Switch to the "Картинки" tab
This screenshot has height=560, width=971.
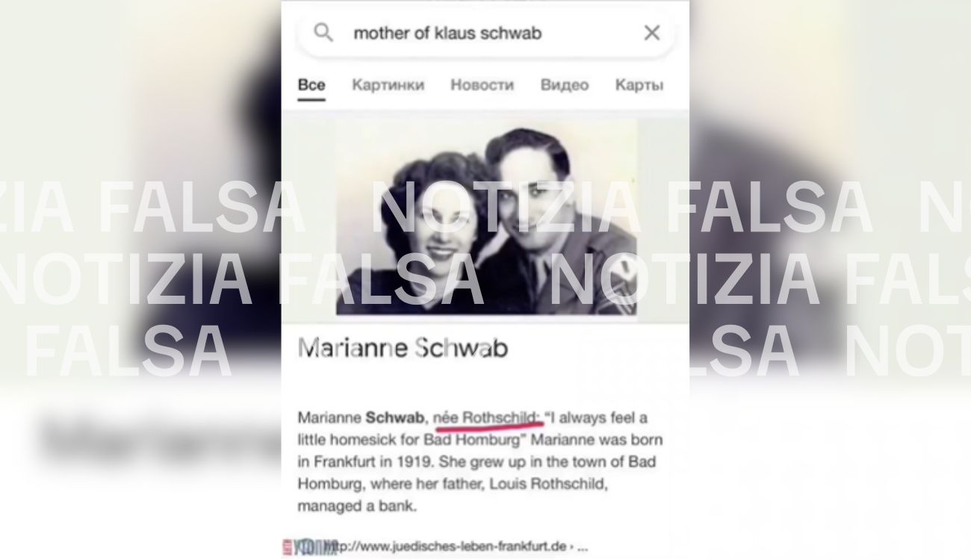click(388, 85)
